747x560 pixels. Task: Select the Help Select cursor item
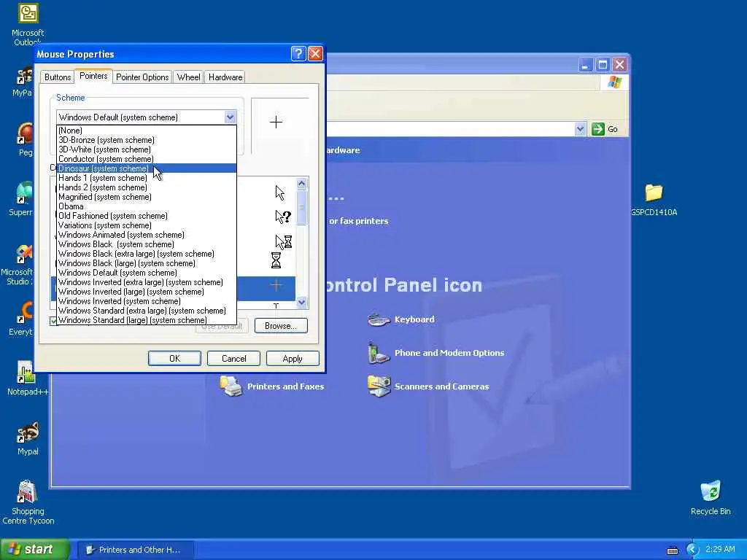tap(283, 217)
